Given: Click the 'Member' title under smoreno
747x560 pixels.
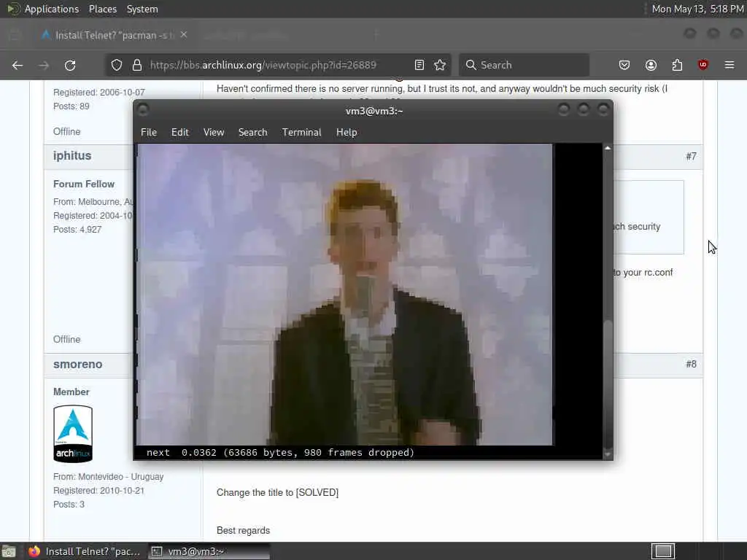Looking at the screenshot, I should pyautogui.click(x=71, y=392).
